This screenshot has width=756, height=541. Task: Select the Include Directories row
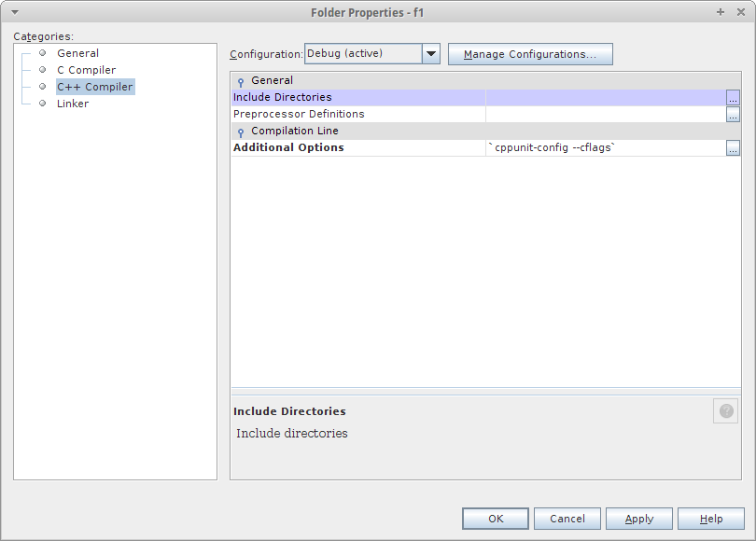tap(485, 97)
